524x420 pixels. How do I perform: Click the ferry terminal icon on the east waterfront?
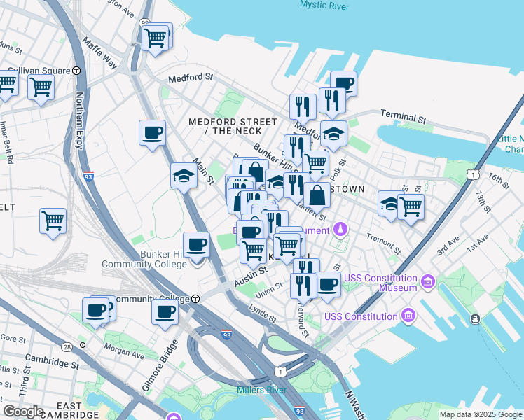pyautogui.click(x=475, y=318)
